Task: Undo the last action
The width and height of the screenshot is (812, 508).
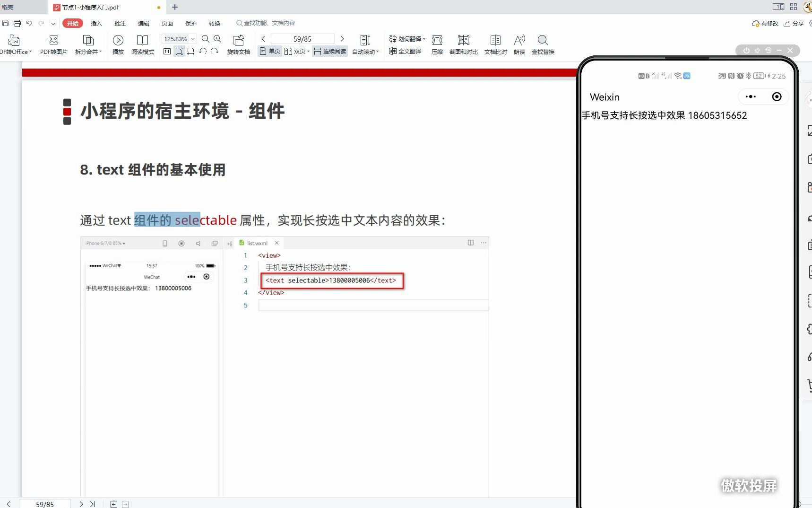Action: click(29, 23)
